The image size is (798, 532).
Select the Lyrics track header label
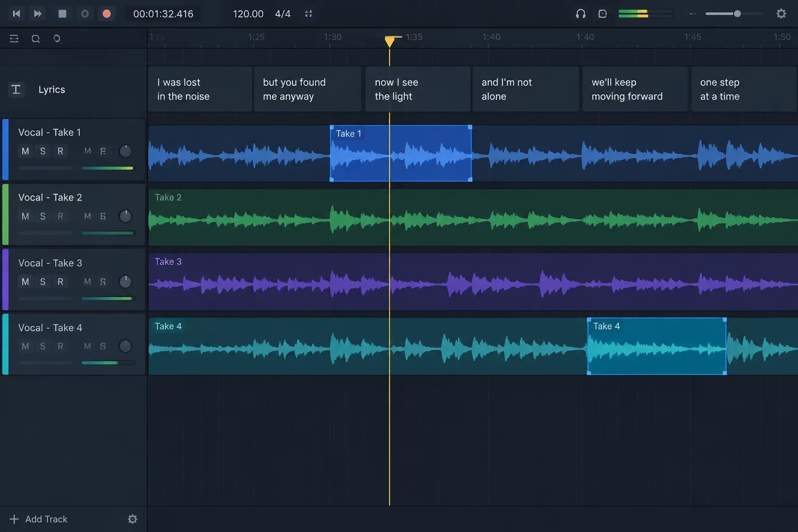coord(52,89)
